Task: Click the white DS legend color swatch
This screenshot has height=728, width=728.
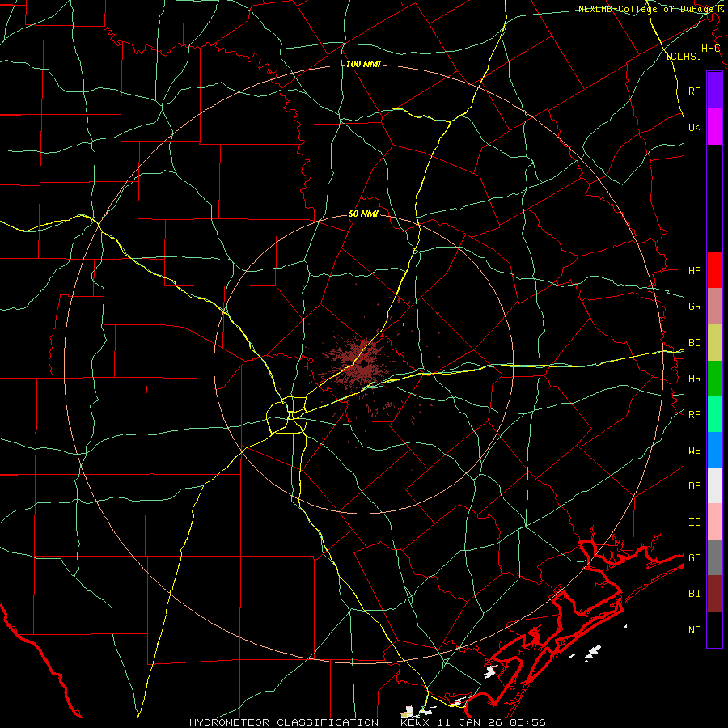Action: point(714,485)
